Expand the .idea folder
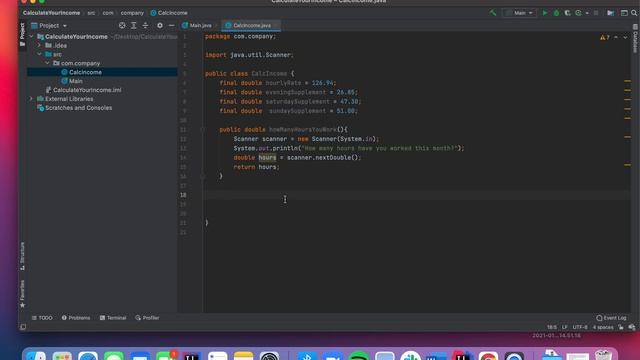The image size is (640, 360). point(39,45)
